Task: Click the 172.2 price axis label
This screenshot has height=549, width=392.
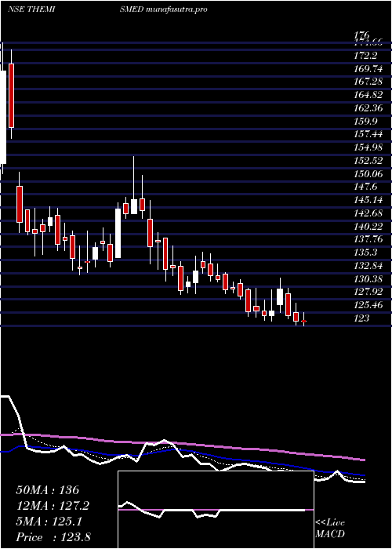Action: click(x=365, y=55)
